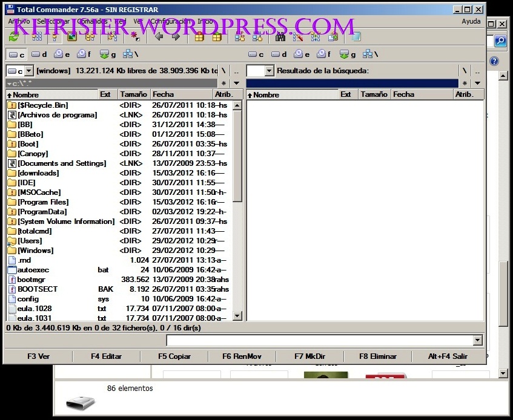Open the Seleccionar menu
This screenshot has width=513, height=420.
(53, 22)
